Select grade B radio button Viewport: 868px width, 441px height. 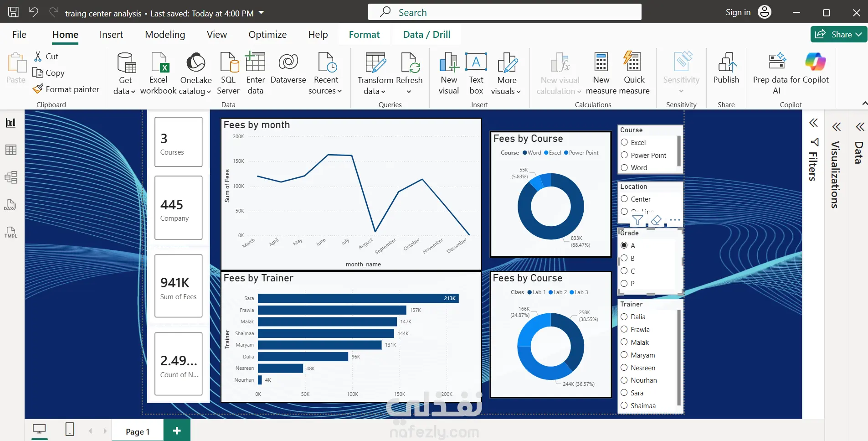[624, 258]
